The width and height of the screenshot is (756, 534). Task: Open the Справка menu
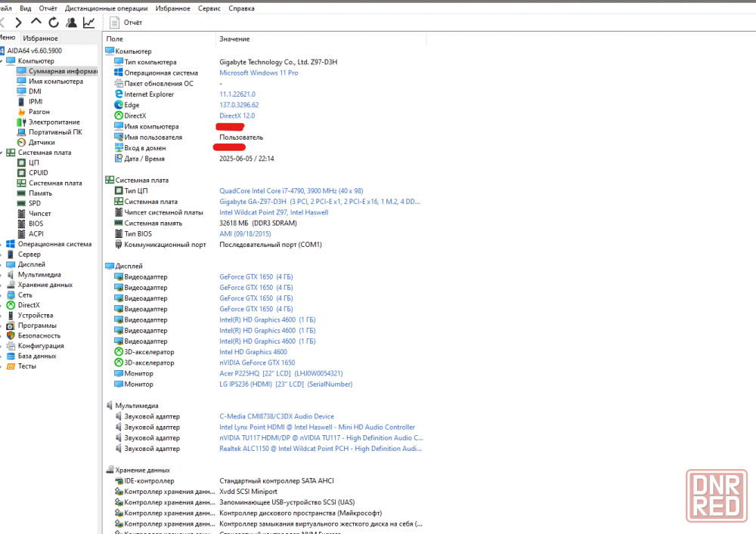pyautogui.click(x=242, y=8)
